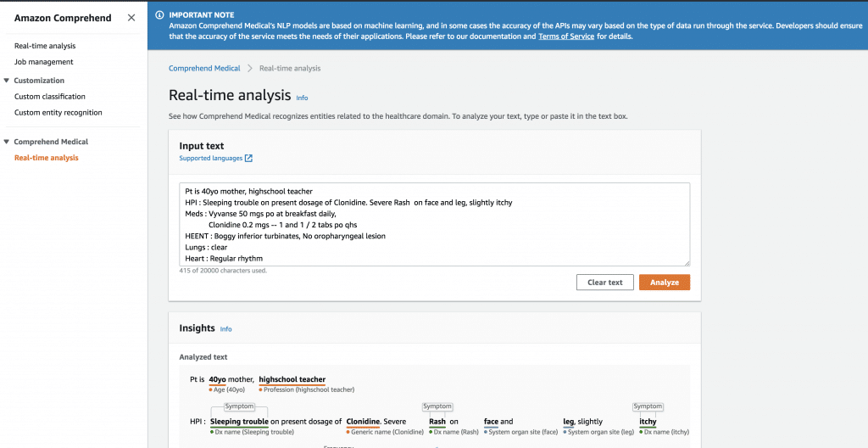Click label 'System organ site (face)'
The height and width of the screenshot is (448, 868).
tap(520, 432)
